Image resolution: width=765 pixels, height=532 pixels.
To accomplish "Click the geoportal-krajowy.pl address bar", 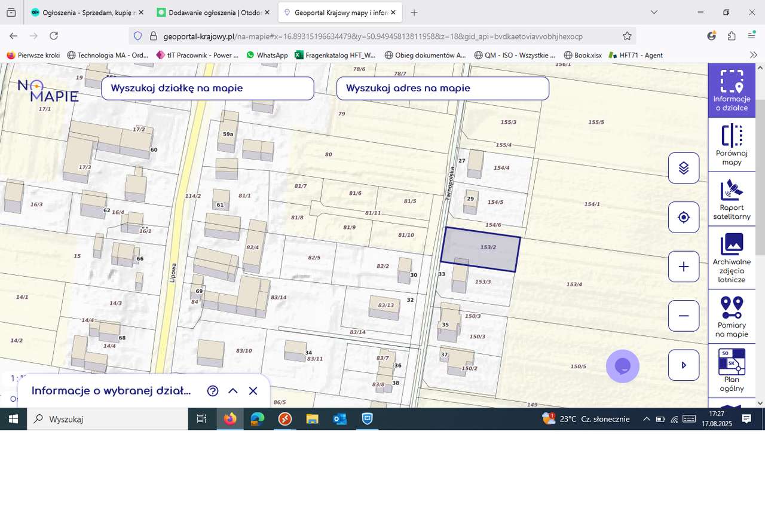I will click(x=382, y=36).
